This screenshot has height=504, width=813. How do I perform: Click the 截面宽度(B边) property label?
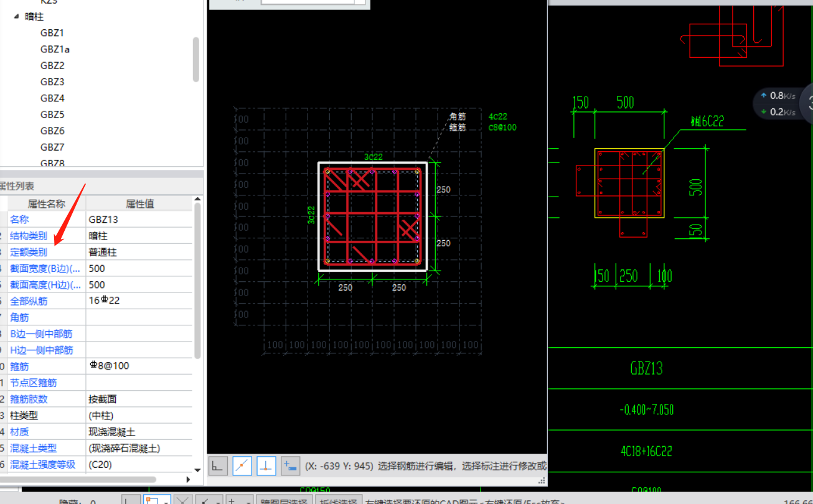pyautogui.click(x=45, y=268)
